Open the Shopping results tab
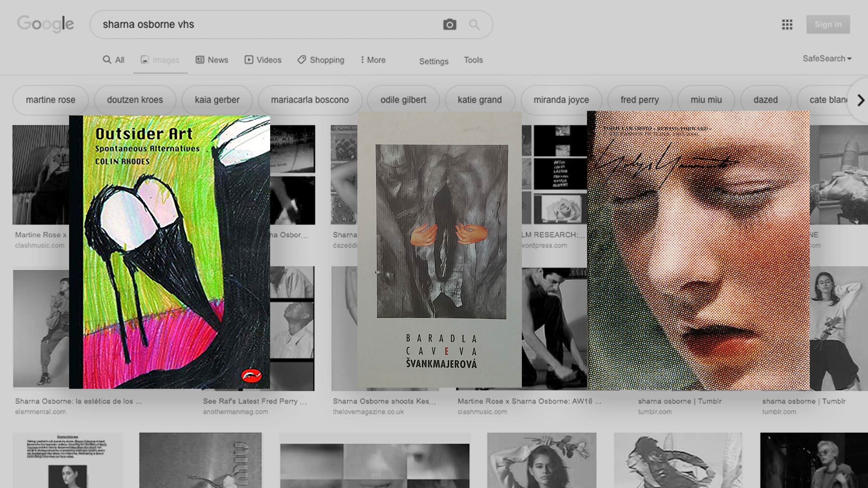Image resolution: width=868 pixels, height=488 pixels. click(x=321, y=60)
